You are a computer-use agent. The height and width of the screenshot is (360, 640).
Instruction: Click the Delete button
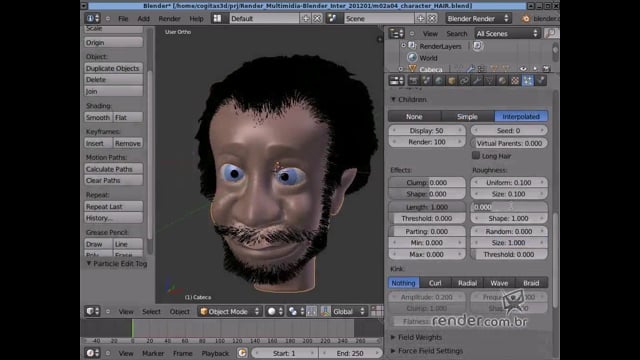pyautogui.click(x=113, y=80)
